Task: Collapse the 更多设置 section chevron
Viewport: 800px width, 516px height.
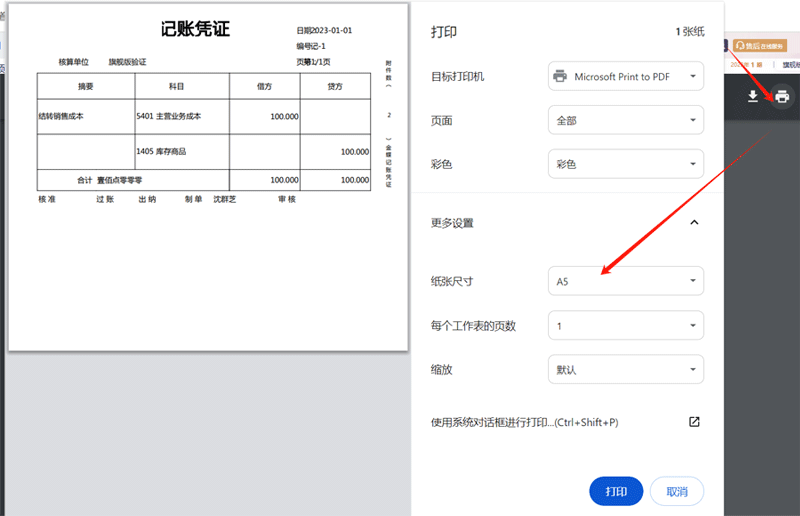Action: click(694, 223)
